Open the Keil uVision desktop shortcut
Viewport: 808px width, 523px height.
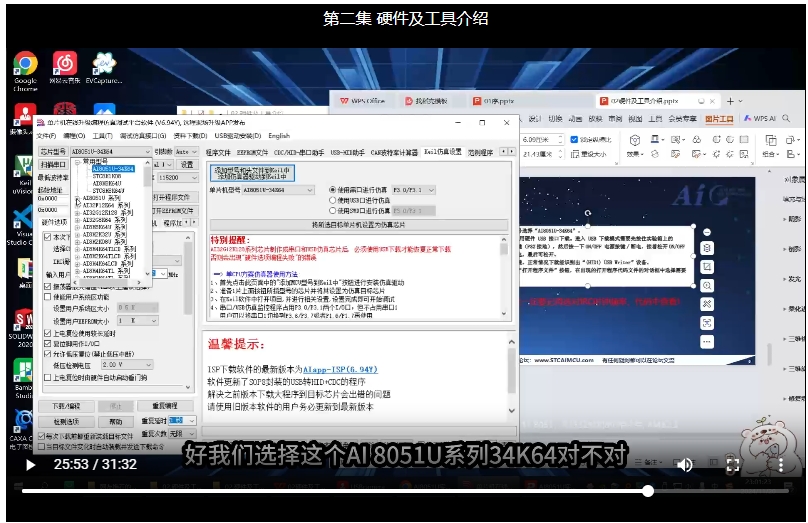pos(22,174)
